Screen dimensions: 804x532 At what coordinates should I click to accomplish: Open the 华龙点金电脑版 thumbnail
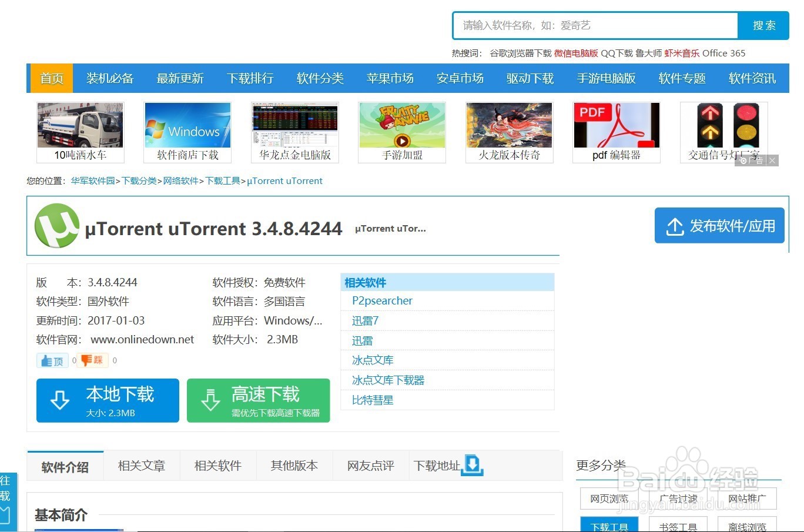(295, 132)
